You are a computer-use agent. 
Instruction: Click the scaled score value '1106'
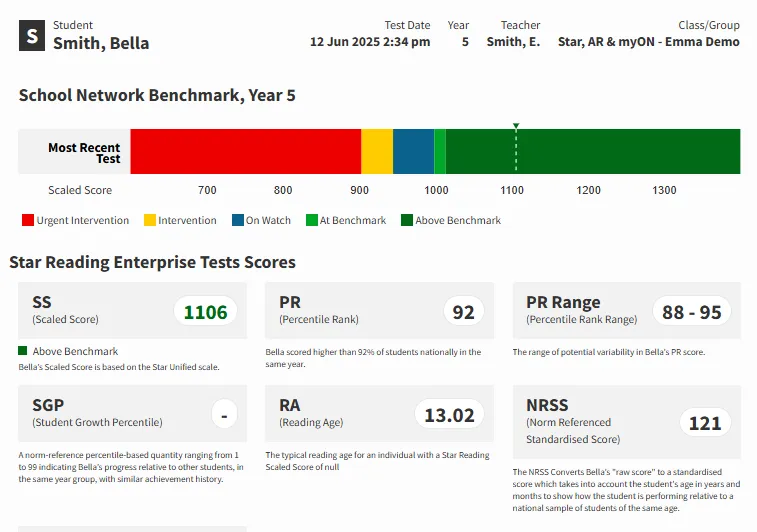tap(205, 312)
